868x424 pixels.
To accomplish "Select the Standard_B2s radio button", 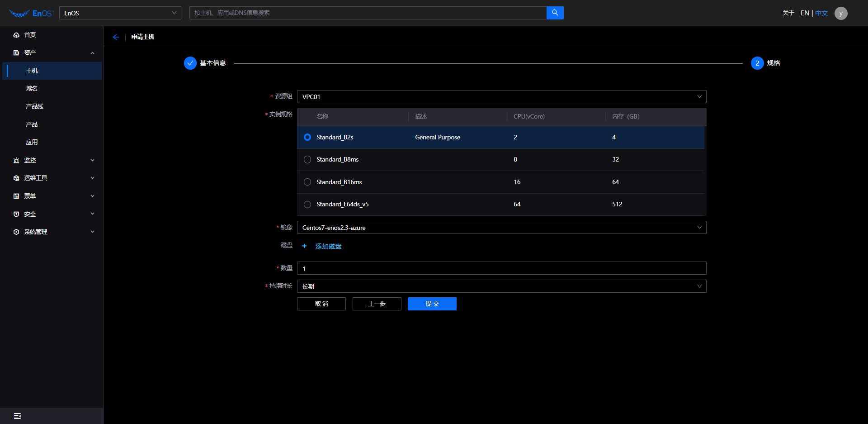I will [x=307, y=137].
